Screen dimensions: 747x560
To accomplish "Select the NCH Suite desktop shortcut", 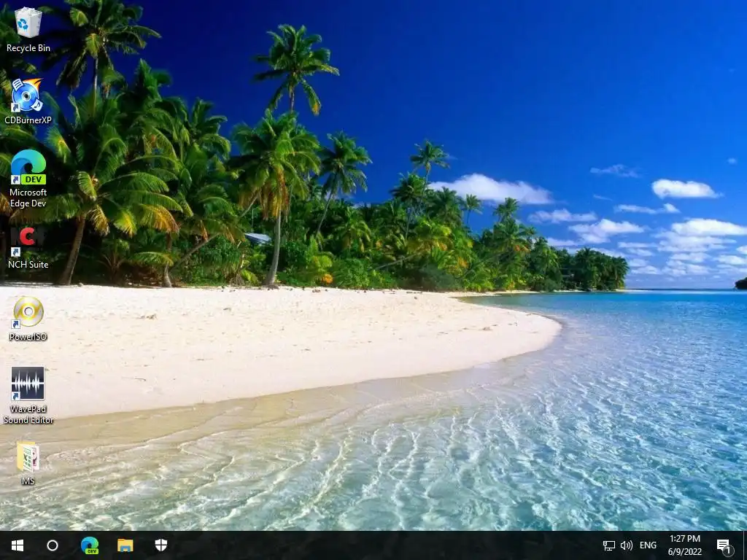I will point(28,248).
